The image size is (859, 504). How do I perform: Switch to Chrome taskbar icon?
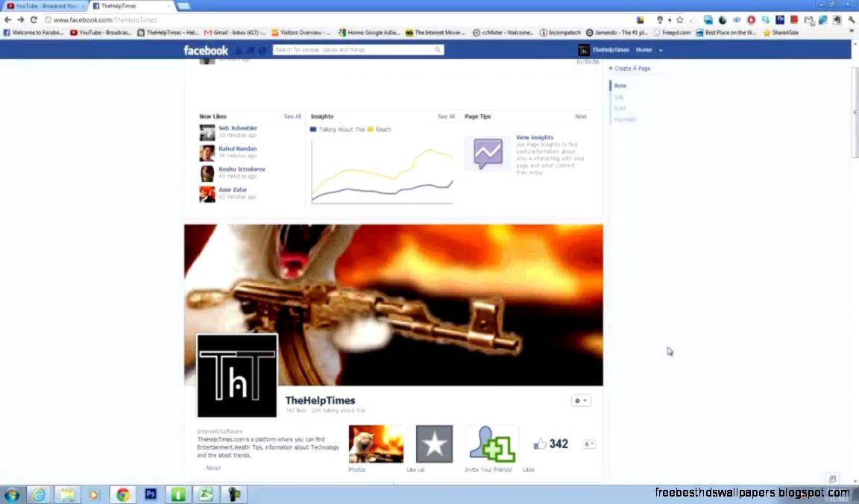click(x=123, y=495)
